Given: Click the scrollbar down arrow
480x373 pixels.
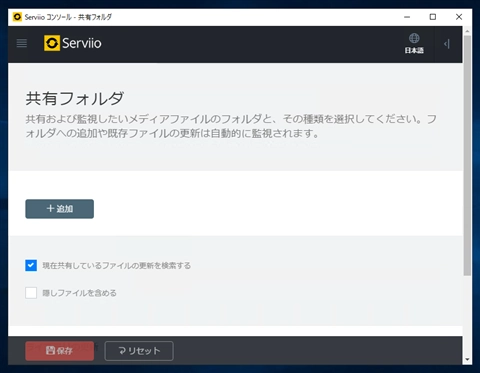Looking at the screenshot, I should point(467,359).
